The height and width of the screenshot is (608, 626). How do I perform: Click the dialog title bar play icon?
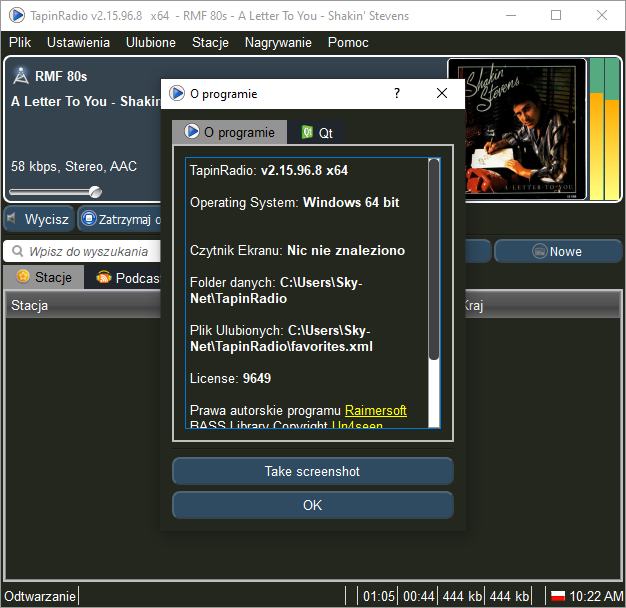point(177,93)
